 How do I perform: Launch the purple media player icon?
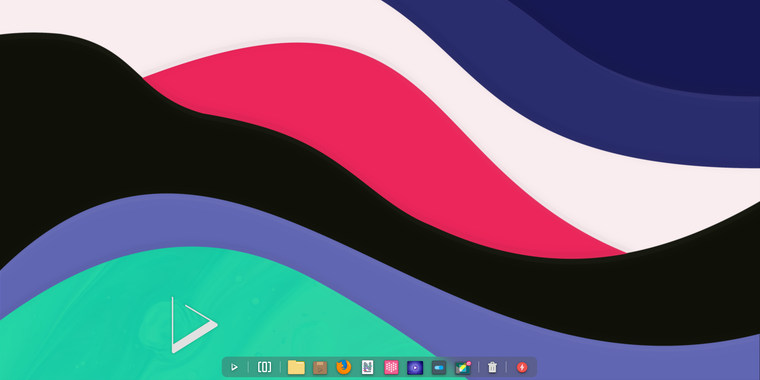click(x=415, y=367)
